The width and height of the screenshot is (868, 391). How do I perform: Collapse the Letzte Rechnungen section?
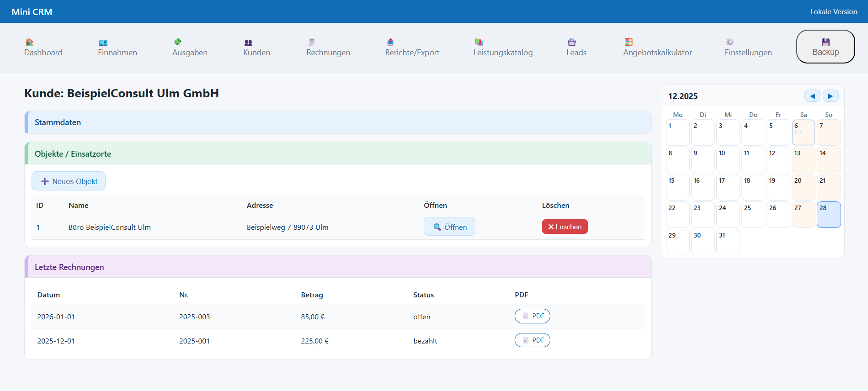click(x=338, y=267)
